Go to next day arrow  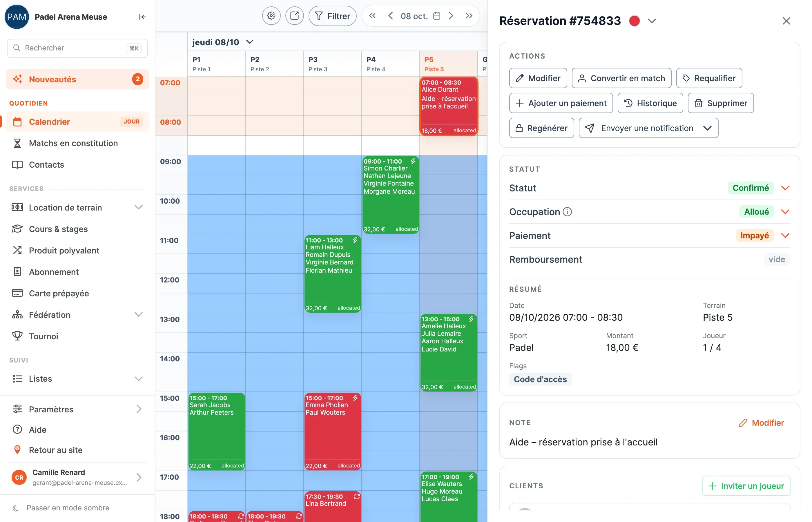451,16
